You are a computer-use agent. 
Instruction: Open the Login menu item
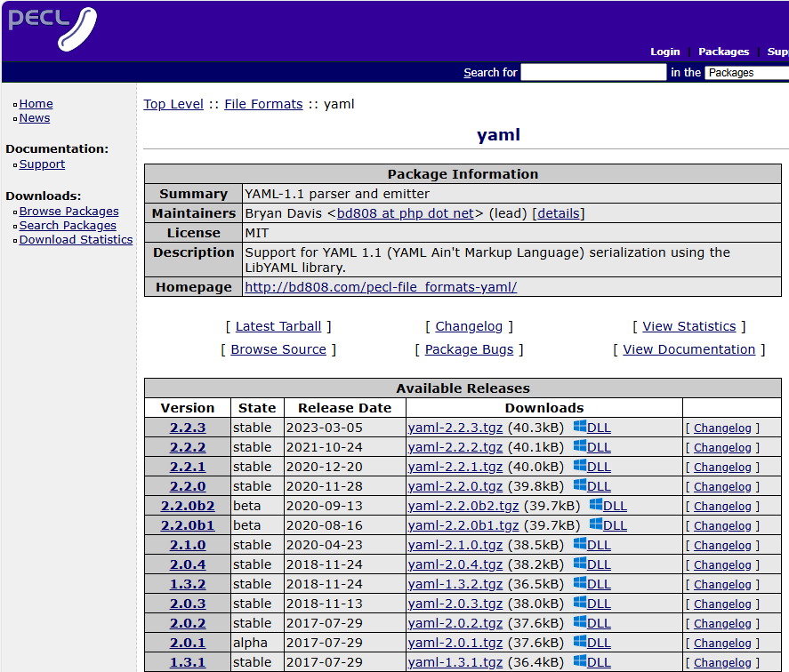[x=664, y=52]
